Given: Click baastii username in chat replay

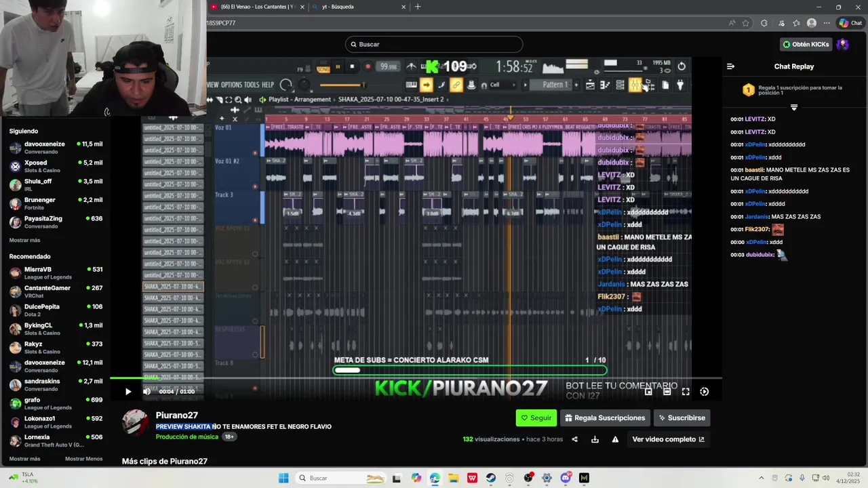Looking at the screenshot, I should (754, 170).
